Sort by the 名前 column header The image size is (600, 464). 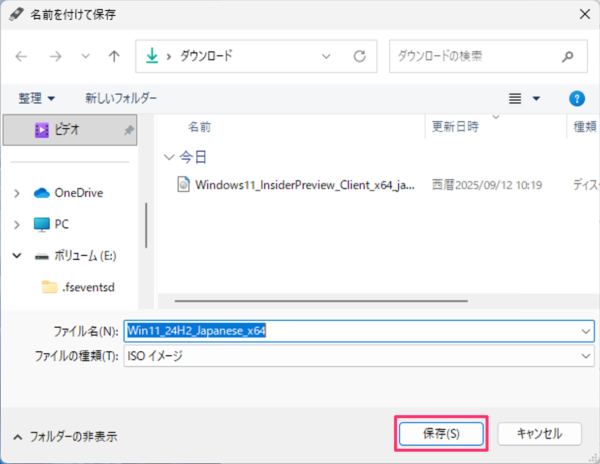pyautogui.click(x=199, y=127)
